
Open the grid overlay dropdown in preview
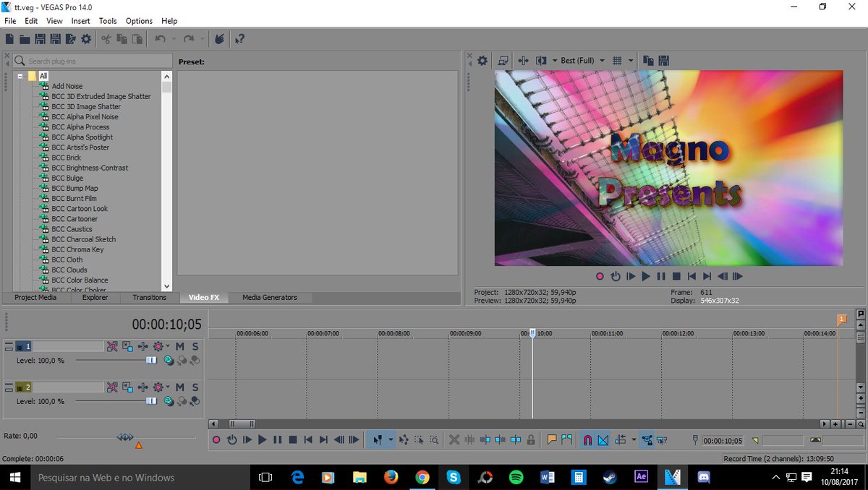tap(630, 61)
